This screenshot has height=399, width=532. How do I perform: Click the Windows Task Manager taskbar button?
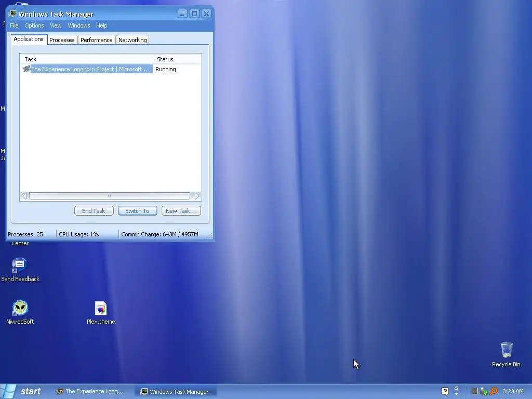[x=176, y=392]
